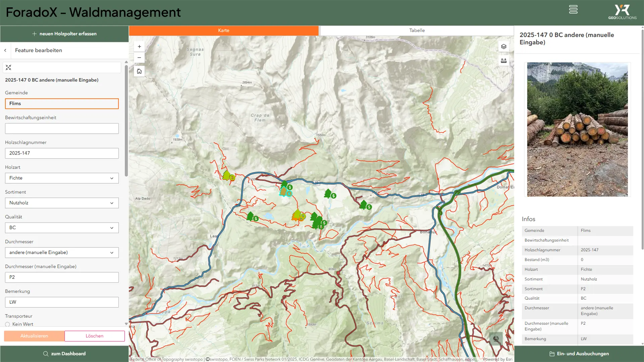
Task: Zoom in on the map
Action: (139, 47)
